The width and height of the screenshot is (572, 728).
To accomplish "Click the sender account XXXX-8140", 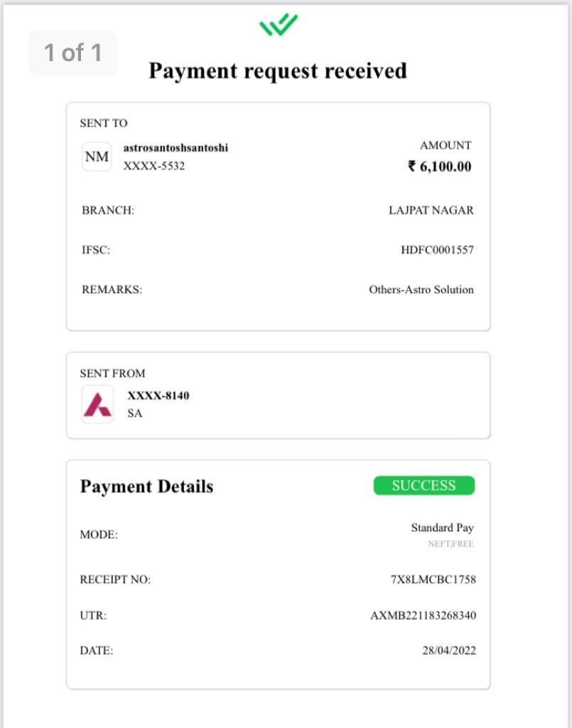I will pyautogui.click(x=158, y=395).
